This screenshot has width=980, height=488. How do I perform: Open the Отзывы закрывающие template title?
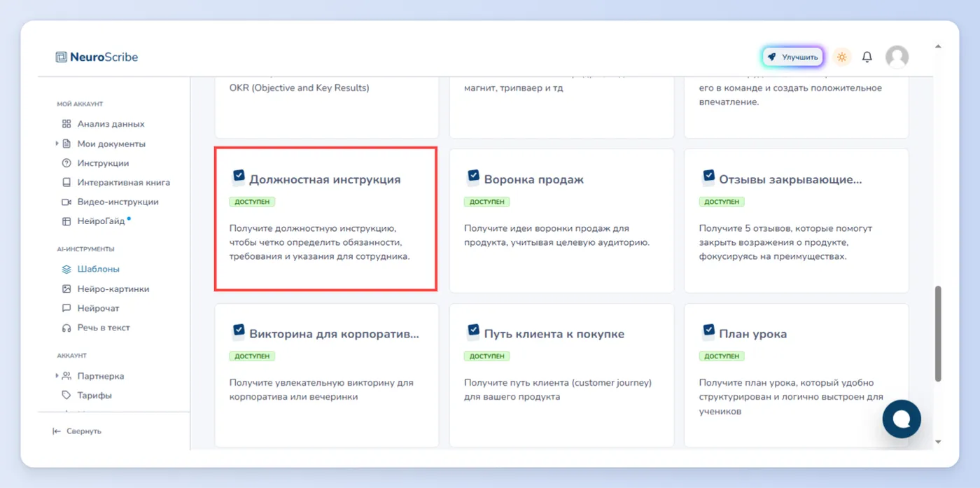(790, 179)
